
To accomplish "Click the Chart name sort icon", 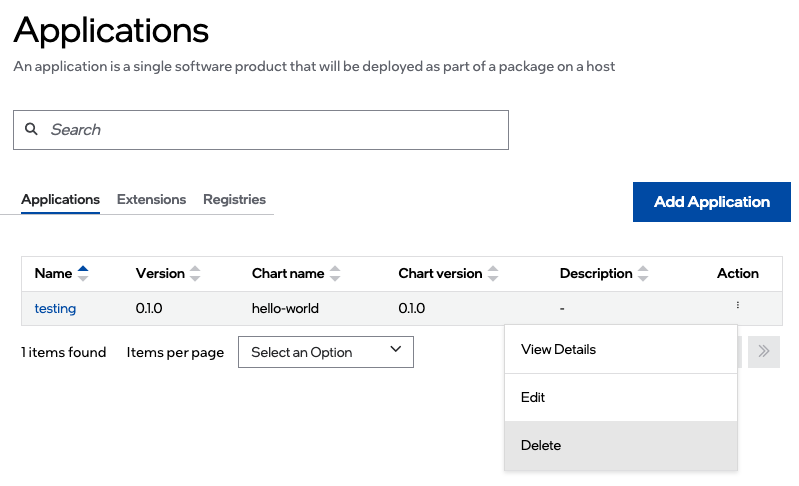I will (x=335, y=273).
